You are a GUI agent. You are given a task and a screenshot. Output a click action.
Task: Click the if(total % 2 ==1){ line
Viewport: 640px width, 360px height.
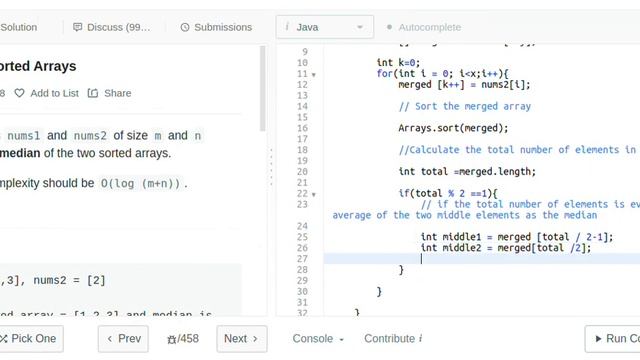pos(448,193)
